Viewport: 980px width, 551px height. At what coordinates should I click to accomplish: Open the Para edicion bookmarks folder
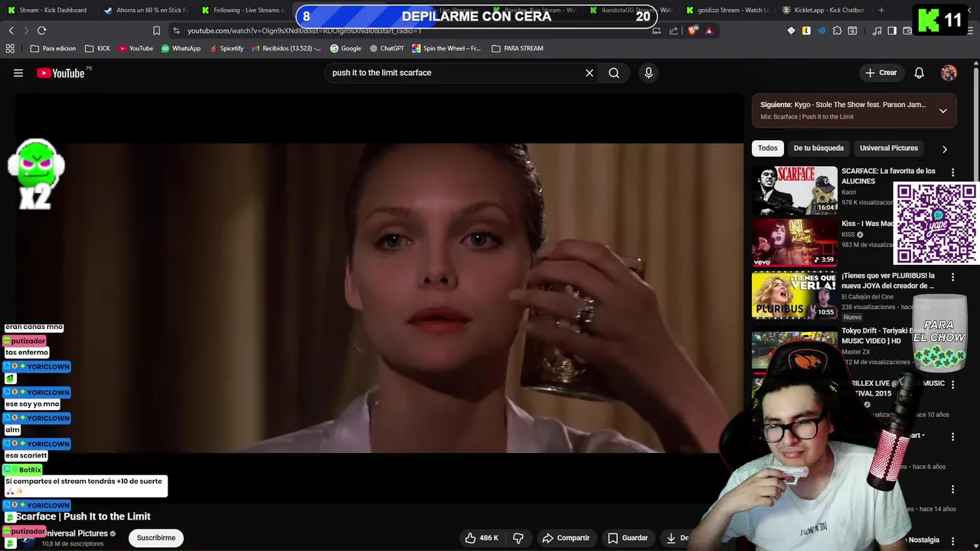(x=53, y=48)
